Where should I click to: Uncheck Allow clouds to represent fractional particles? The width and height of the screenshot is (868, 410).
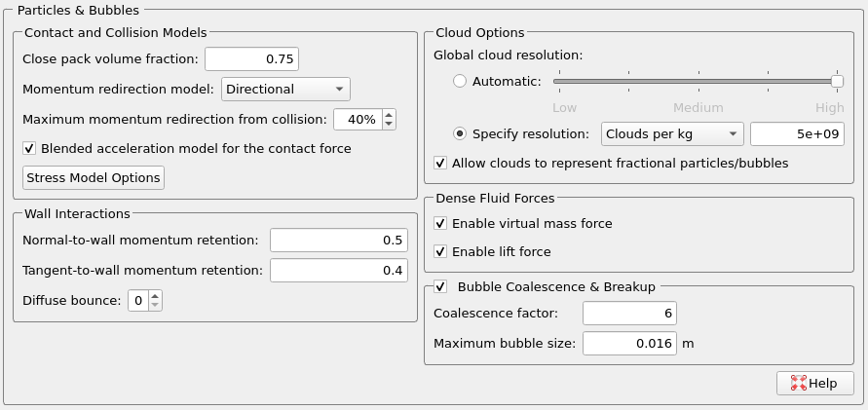(441, 164)
